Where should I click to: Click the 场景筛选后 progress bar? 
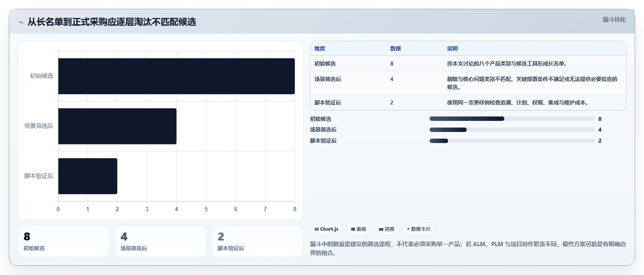[512, 130]
